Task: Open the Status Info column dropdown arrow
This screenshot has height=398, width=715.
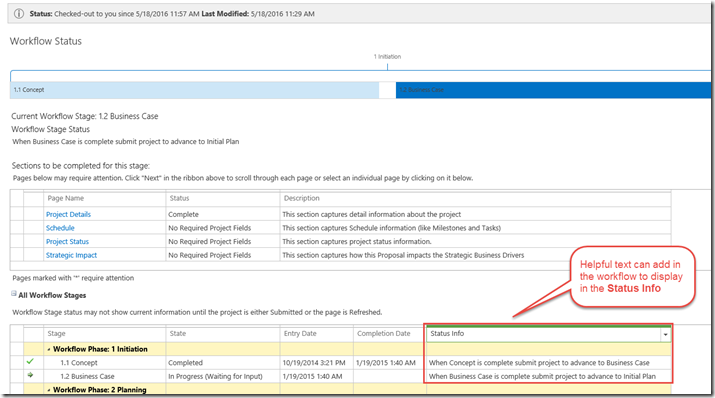Action: click(665, 335)
